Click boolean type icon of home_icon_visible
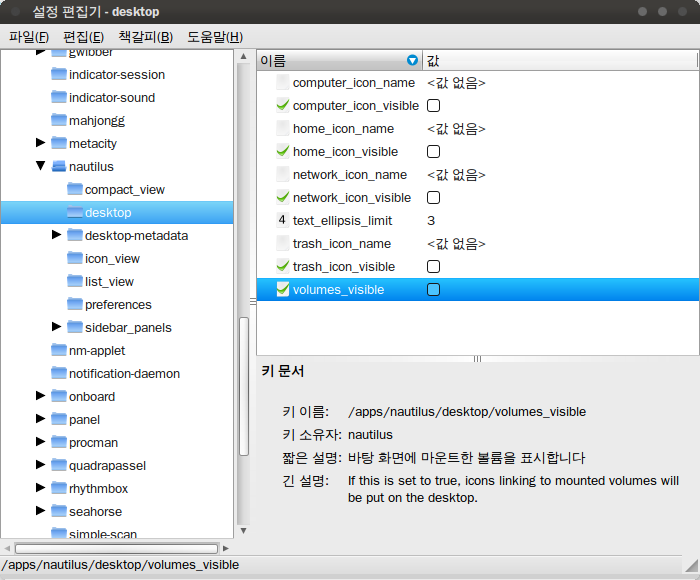Screen dimensions: 700x580 (x=283, y=151)
